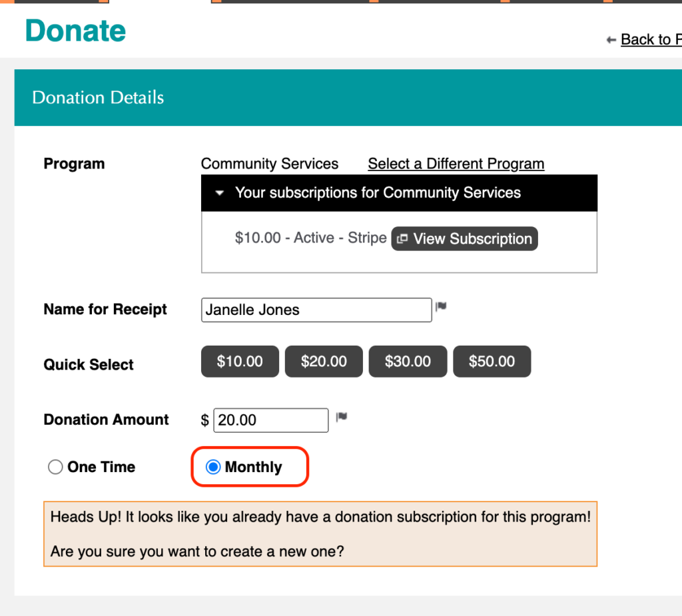
Task: Click the flag icon beside Name for Receipt
Action: click(x=441, y=307)
